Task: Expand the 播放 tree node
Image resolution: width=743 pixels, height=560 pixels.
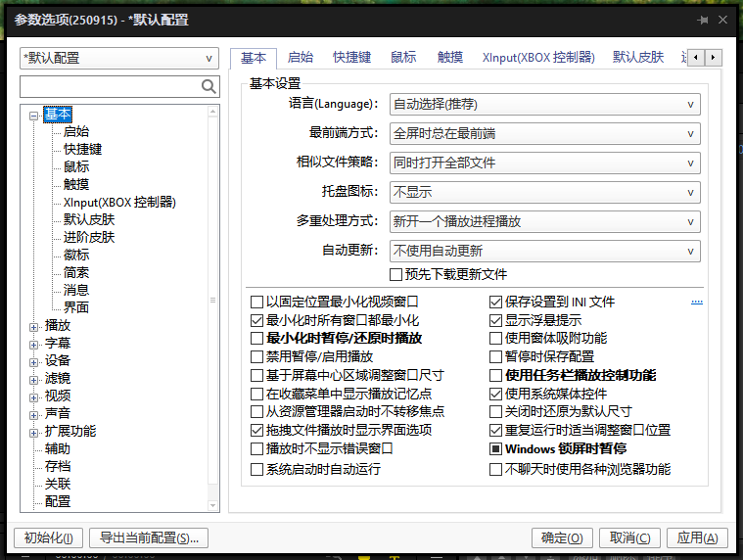Action: 34,325
